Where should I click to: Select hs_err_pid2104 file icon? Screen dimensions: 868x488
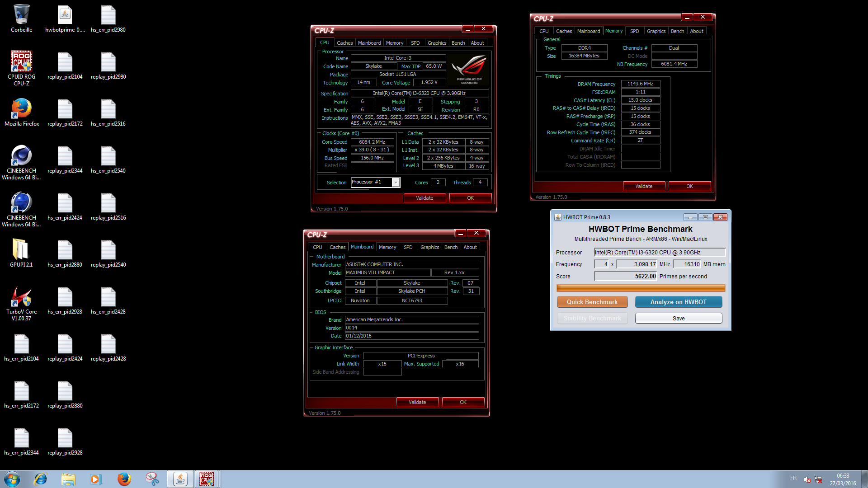[x=21, y=348]
